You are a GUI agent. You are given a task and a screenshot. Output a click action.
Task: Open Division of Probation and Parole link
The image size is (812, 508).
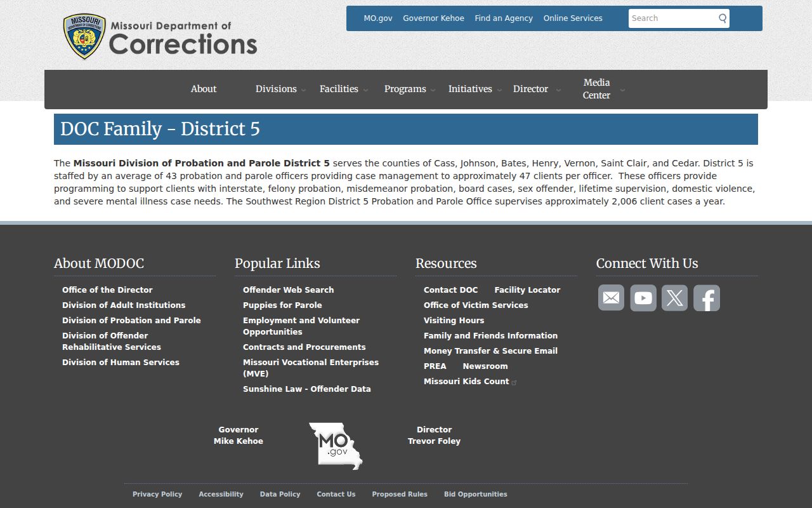click(131, 320)
